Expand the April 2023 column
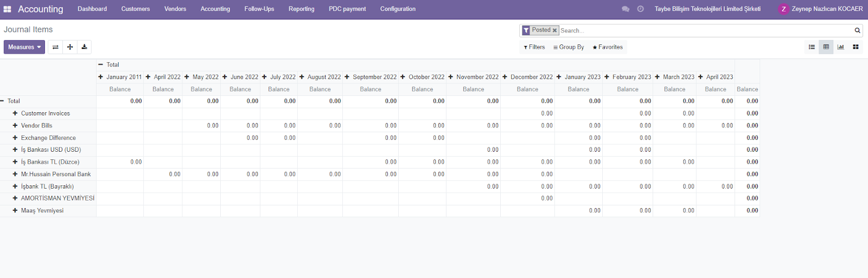868x278 pixels. [700, 77]
